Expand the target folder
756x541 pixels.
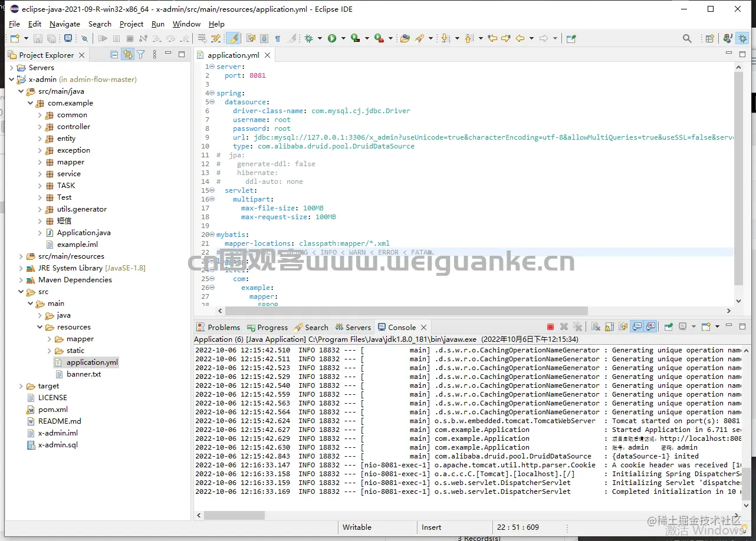tap(22, 386)
